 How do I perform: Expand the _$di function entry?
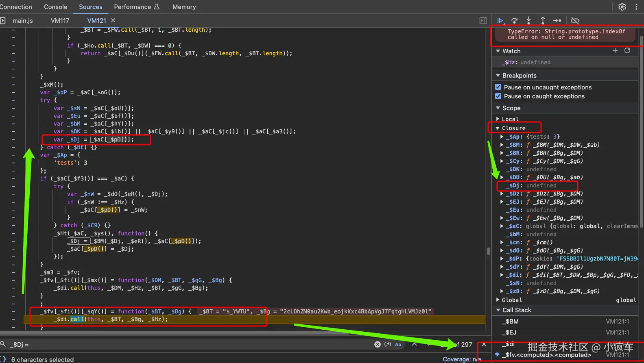(502, 275)
